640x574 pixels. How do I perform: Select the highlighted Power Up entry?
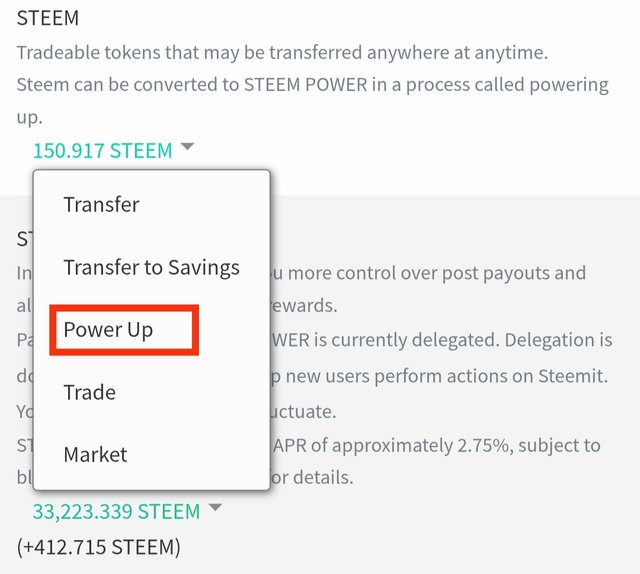point(108,329)
